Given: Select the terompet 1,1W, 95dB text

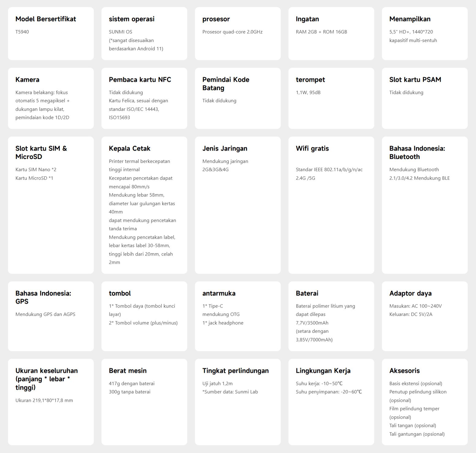Looking at the screenshot, I should pyautogui.click(x=308, y=92).
